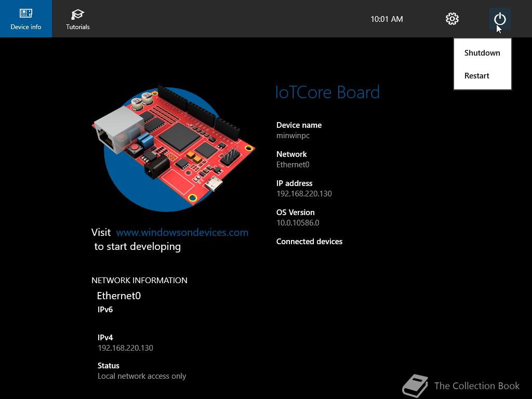The image size is (532, 399).
Task: Click the Device name label
Action: 299,125
